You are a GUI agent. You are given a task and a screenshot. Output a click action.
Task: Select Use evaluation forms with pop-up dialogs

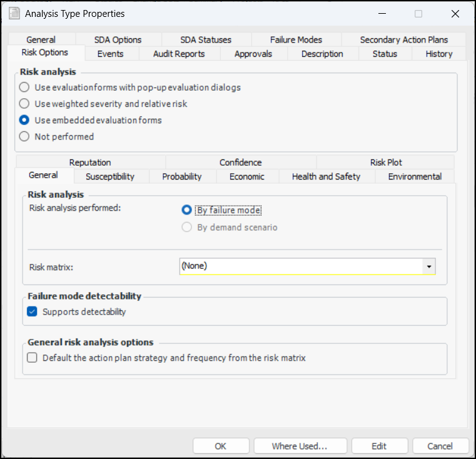click(x=24, y=88)
